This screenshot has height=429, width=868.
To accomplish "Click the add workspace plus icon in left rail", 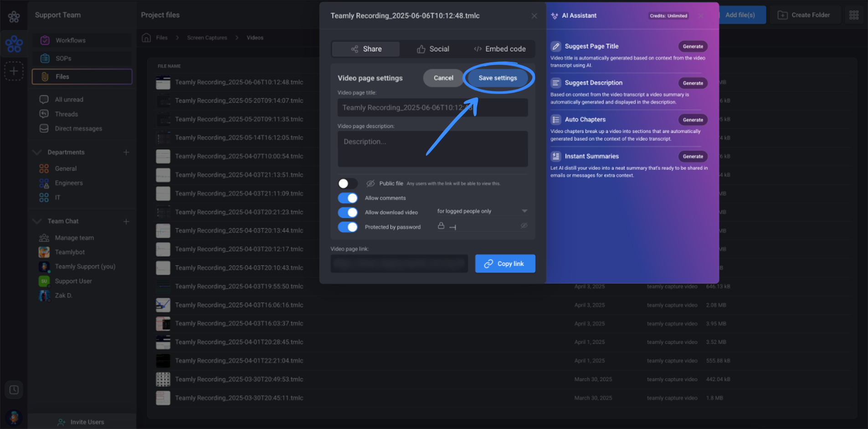I will (x=14, y=71).
